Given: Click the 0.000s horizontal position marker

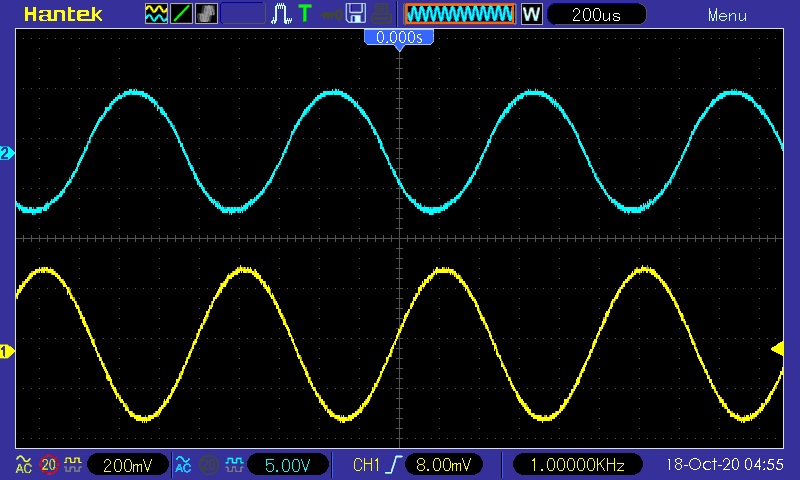Looking at the screenshot, I should (399, 37).
